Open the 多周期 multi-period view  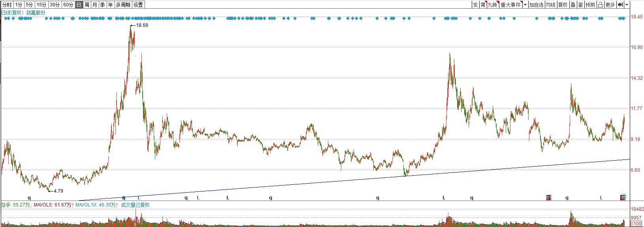coord(123,5)
